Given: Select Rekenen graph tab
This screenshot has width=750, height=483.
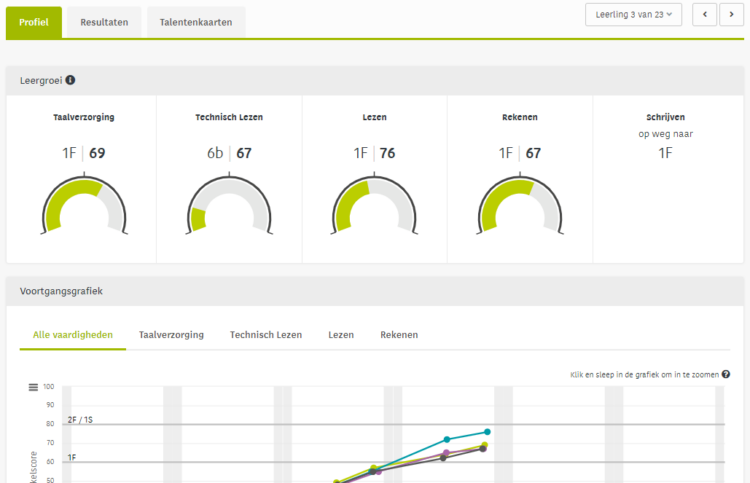Looking at the screenshot, I should [399, 335].
